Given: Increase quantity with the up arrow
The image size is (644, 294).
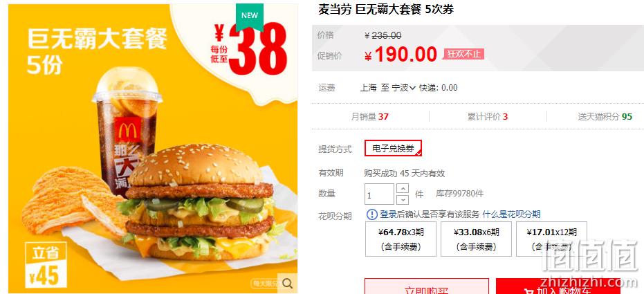Looking at the screenshot, I should [404, 189].
